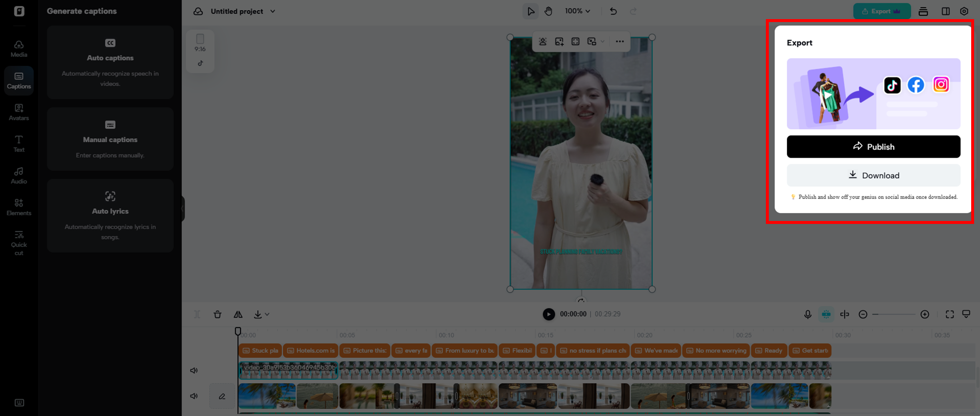The width and height of the screenshot is (980, 416).
Task: Open the Avatars sidebar tab
Action: click(x=19, y=112)
